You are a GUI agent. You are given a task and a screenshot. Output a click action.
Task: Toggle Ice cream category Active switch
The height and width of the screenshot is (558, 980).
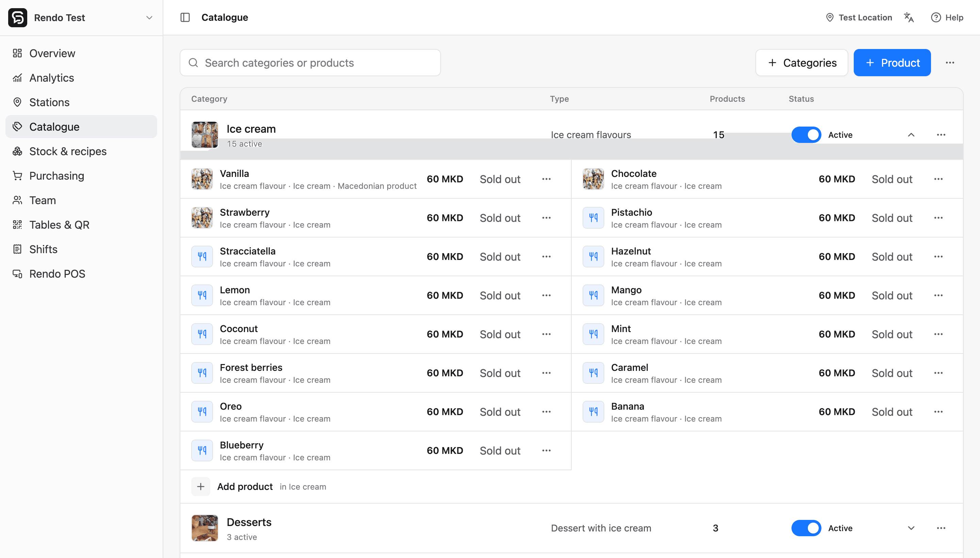tap(806, 135)
